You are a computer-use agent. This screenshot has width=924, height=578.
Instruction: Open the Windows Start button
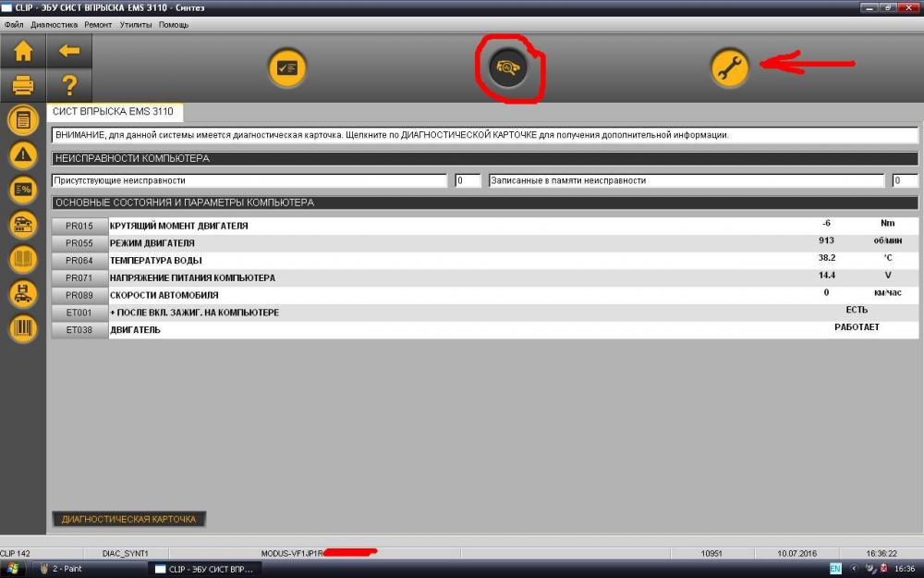pos(12,569)
